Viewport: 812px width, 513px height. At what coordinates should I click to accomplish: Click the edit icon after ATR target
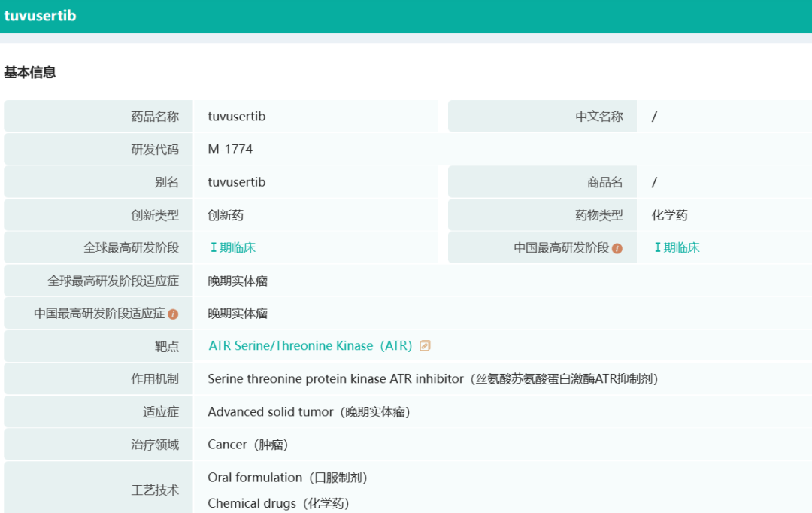(425, 346)
